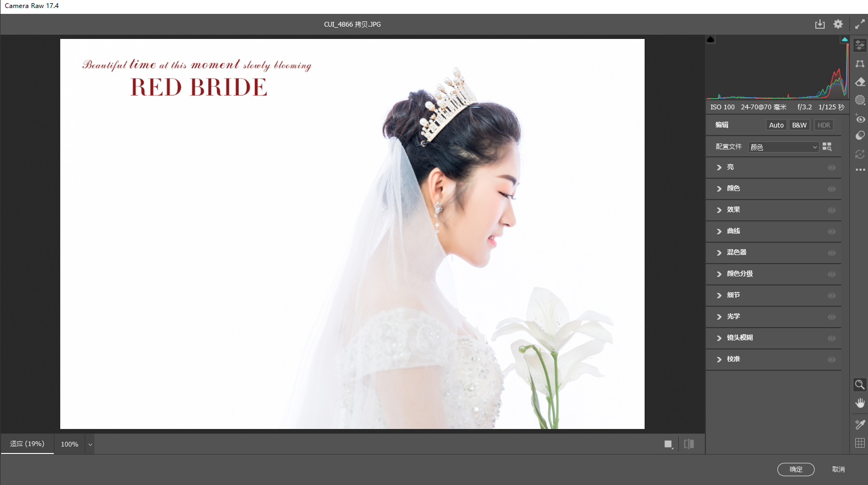868x485 pixels.
Task: Select the Hand tool
Action: (859, 403)
